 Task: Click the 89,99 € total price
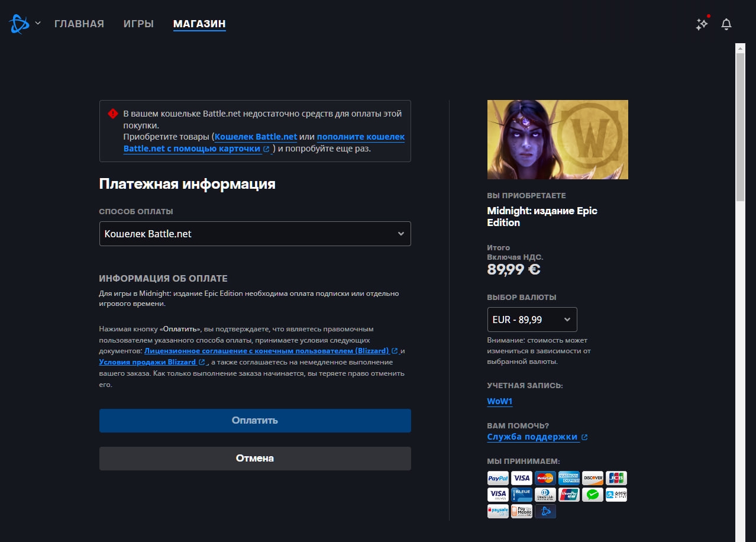pos(514,270)
